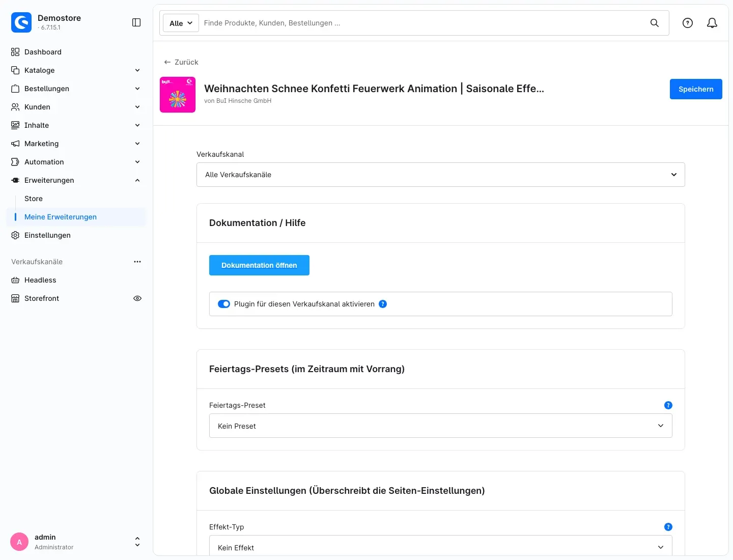Expand the Kataloge menu chevron
733x560 pixels.
tap(137, 70)
